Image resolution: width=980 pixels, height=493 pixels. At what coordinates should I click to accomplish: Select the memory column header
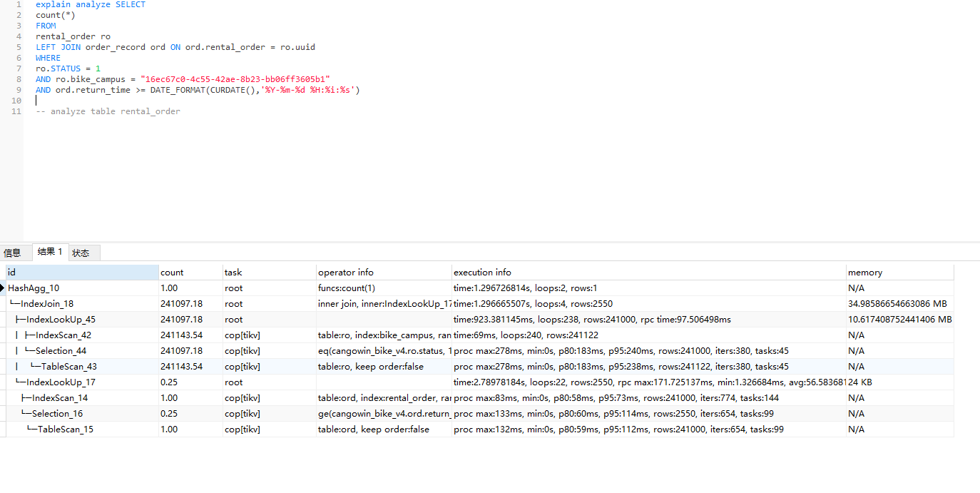point(899,273)
